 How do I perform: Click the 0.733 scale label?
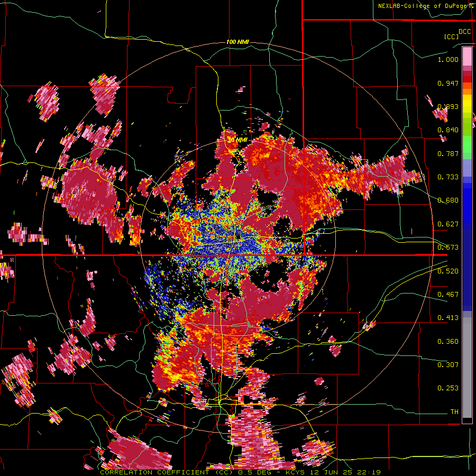448,177
